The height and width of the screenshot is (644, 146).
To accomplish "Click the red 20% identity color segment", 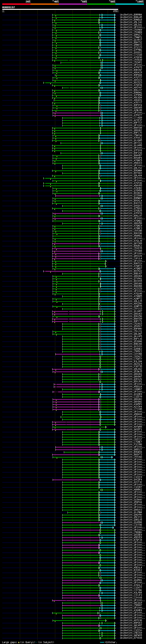I will tap(16, 4).
